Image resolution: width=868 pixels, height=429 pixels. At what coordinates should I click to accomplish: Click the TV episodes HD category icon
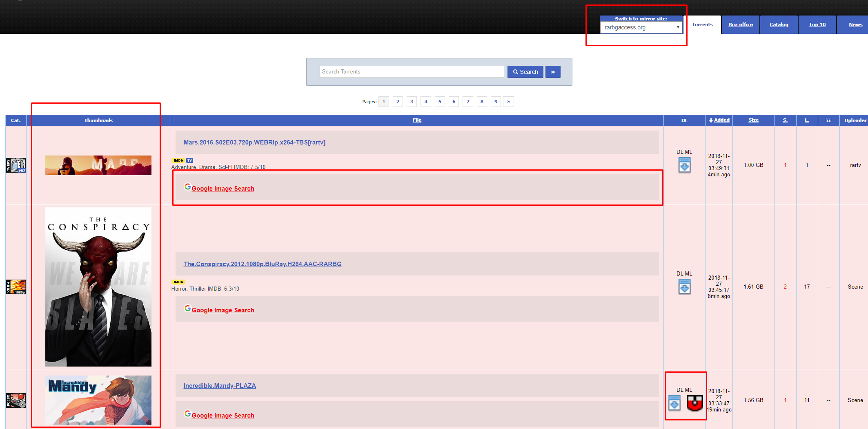pos(16,165)
